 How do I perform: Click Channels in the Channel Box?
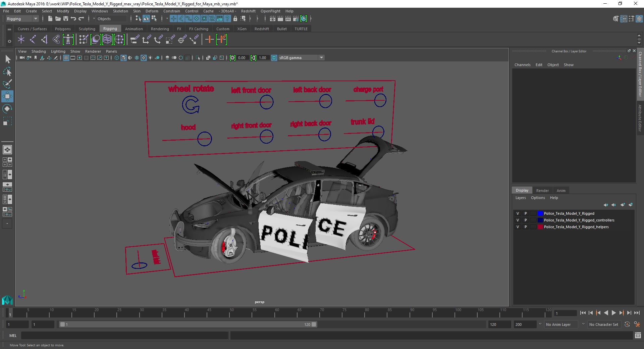tap(522, 65)
